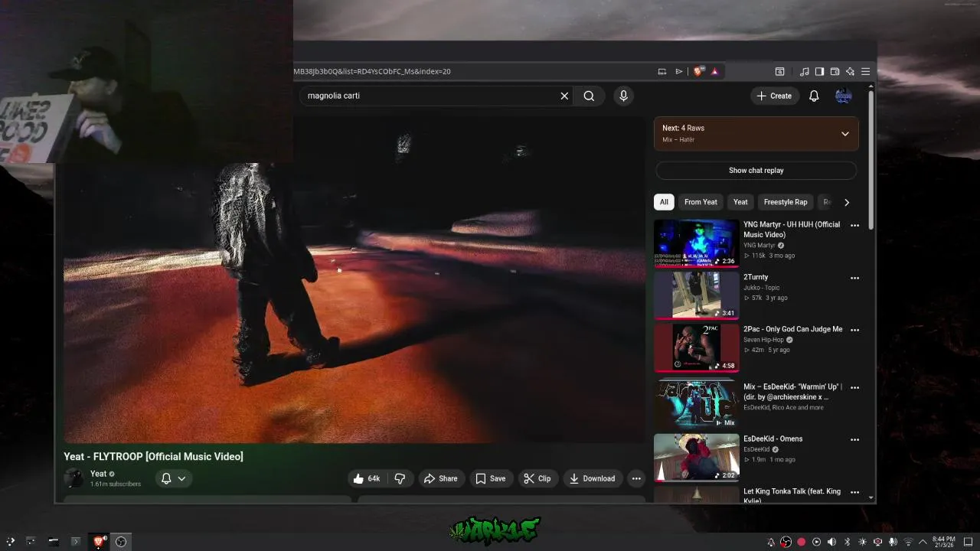This screenshot has height=551, width=980.
Task: Open the Yeat channel name link
Action: (x=98, y=474)
